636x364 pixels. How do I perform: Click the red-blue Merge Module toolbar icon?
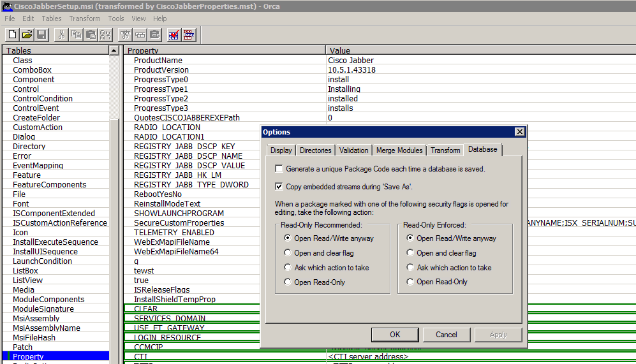[189, 34]
